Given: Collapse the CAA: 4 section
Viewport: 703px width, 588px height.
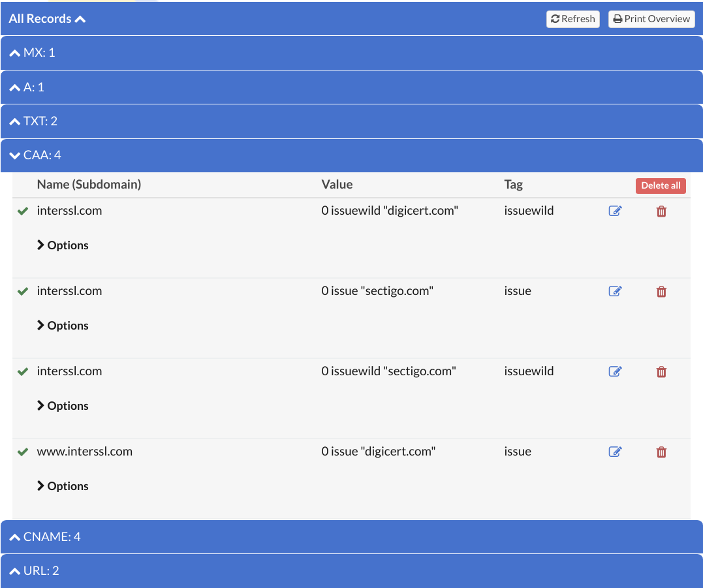Looking at the screenshot, I should point(351,155).
